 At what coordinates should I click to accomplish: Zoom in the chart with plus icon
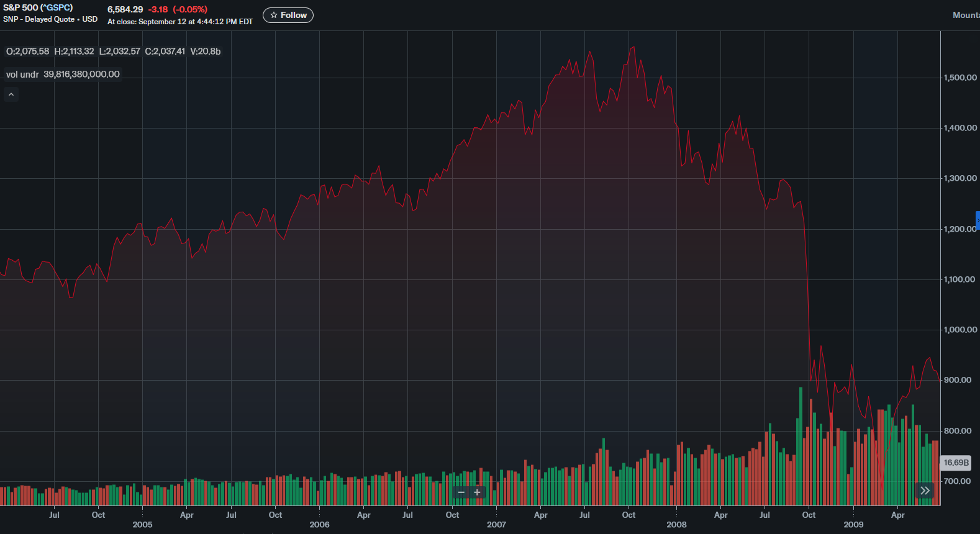pos(477,492)
